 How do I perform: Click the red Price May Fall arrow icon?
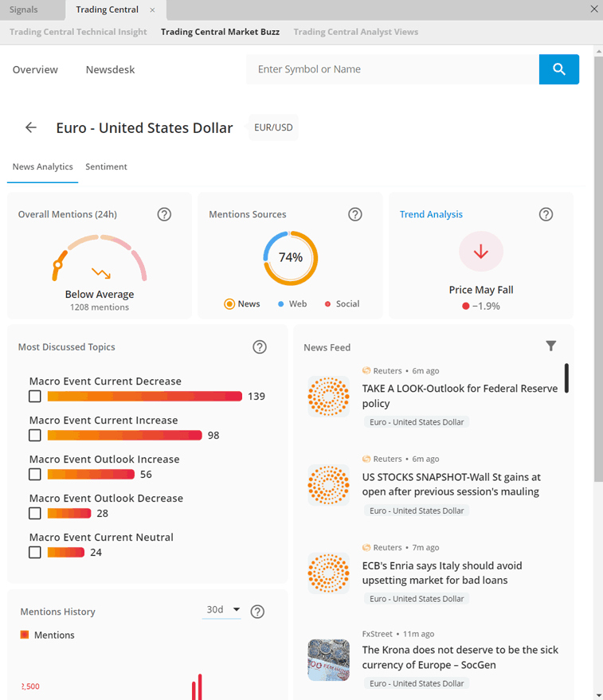[x=481, y=252]
